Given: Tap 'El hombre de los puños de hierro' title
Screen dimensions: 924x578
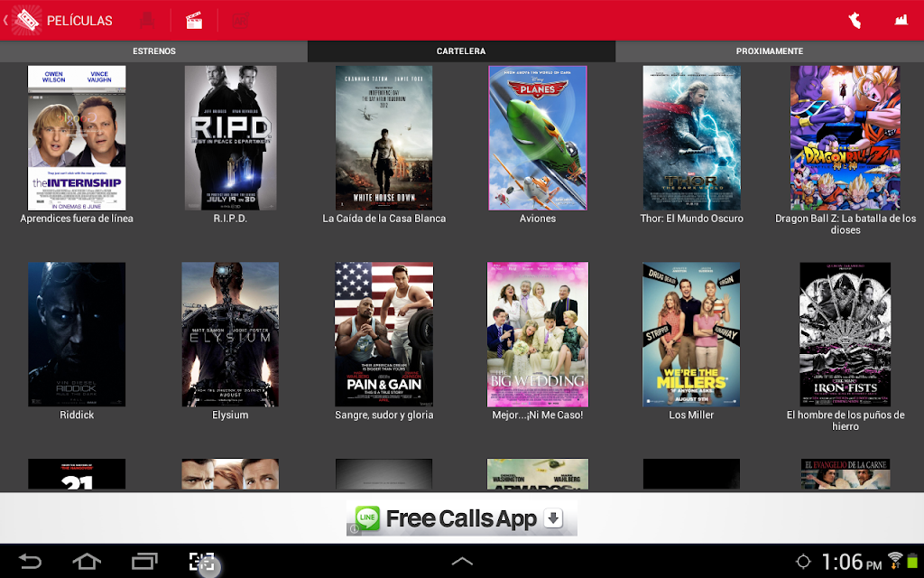Looking at the screenshot, I should pyautogui.click(x=845, y=421).
